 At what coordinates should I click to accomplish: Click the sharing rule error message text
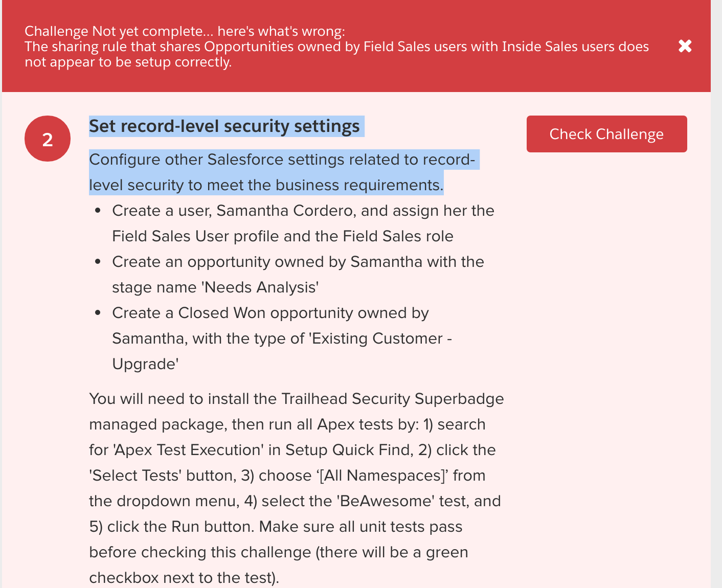click(336, 47)
